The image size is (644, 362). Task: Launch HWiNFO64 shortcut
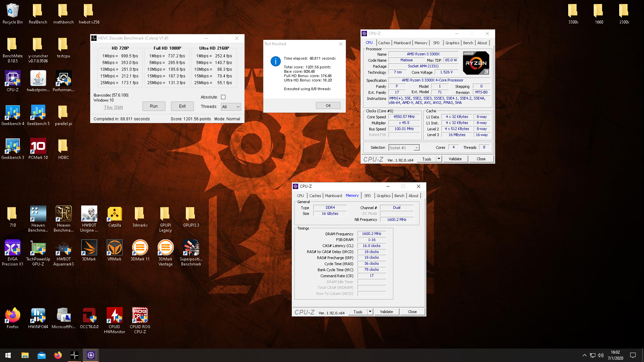[x=38, y=318]
